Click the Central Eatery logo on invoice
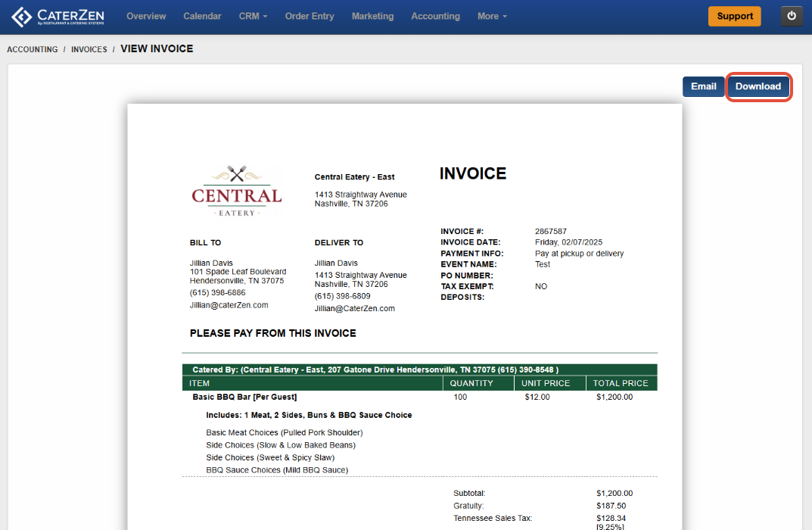 (x=237, y=191)
